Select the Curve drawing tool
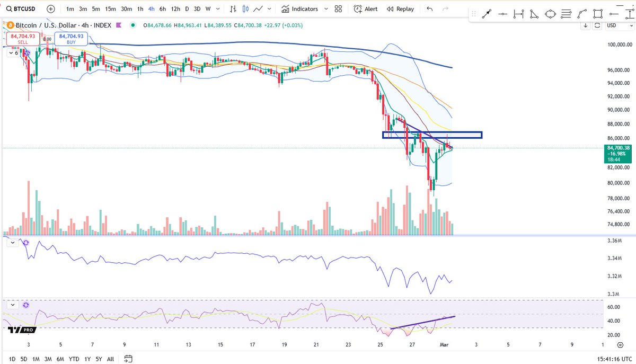This screenshot has height=364, width=636. click(x=581, y=14)
